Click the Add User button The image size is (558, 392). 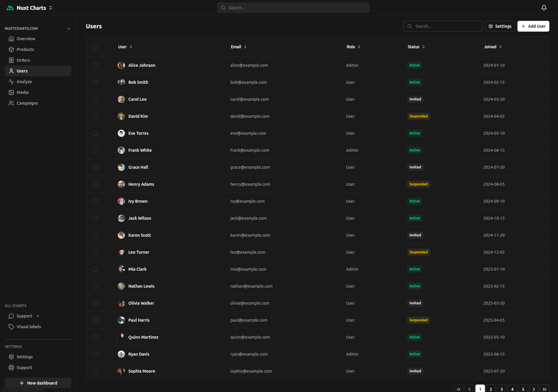[533, 26]
